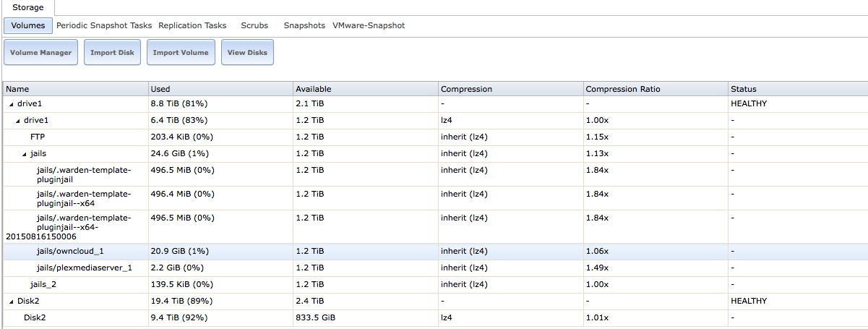Select the jails_2 dataset
The image size is (868, 329).
point(434,284)
